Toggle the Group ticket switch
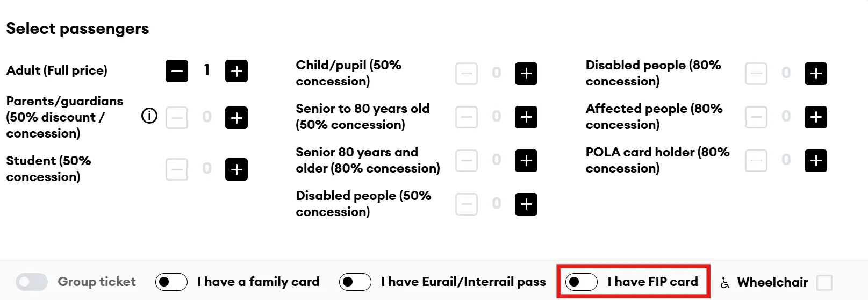Viewport: 868px width, 300px height. point(32,282)
